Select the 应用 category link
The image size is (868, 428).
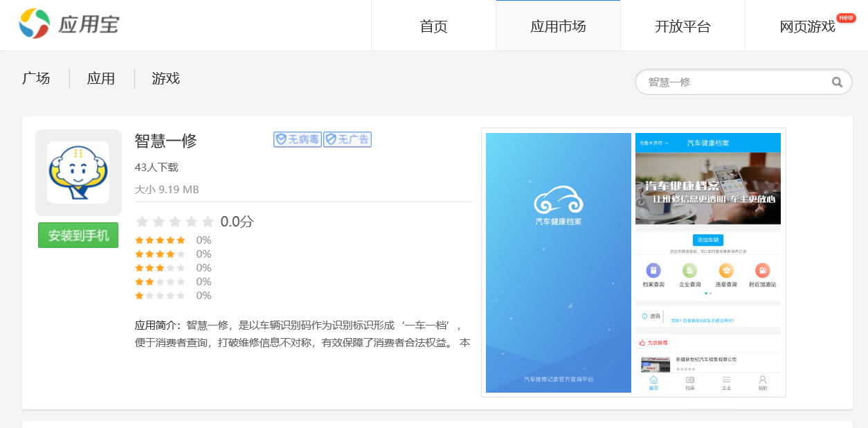(101, 78)
